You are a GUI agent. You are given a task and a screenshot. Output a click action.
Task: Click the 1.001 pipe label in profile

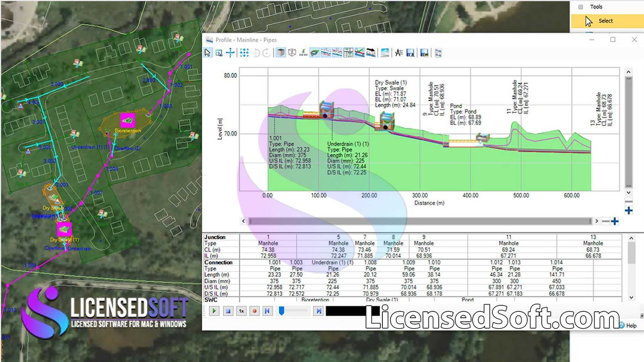click(275, 138)
